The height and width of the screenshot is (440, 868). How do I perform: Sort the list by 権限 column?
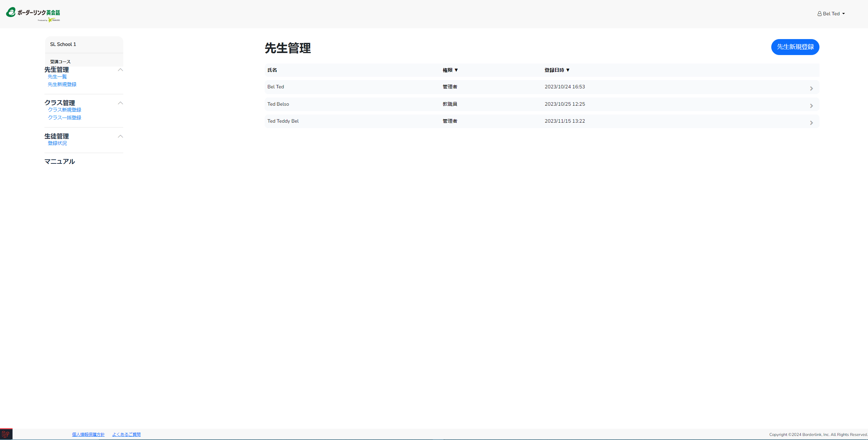click(x=450, y=70)
